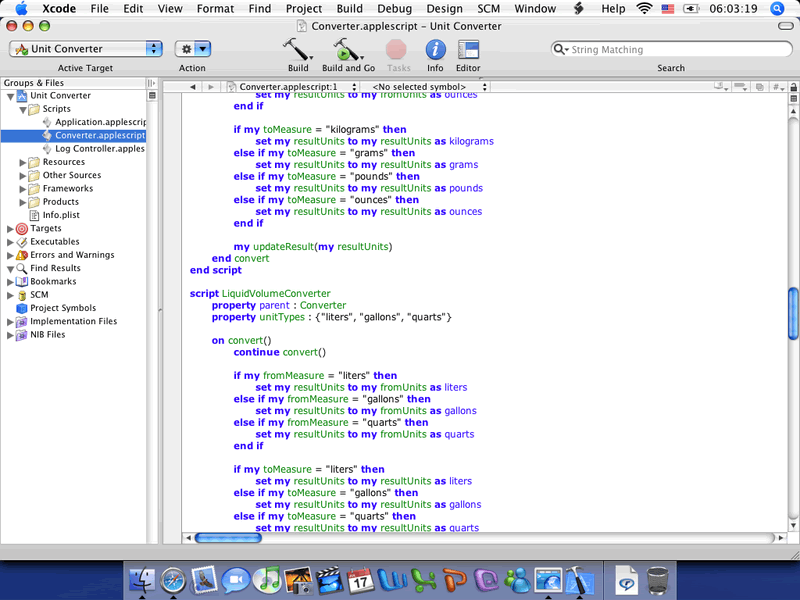The image size is (800, 600).
Task: Click the Errors and Warnings icon
Action: (21, 254)
